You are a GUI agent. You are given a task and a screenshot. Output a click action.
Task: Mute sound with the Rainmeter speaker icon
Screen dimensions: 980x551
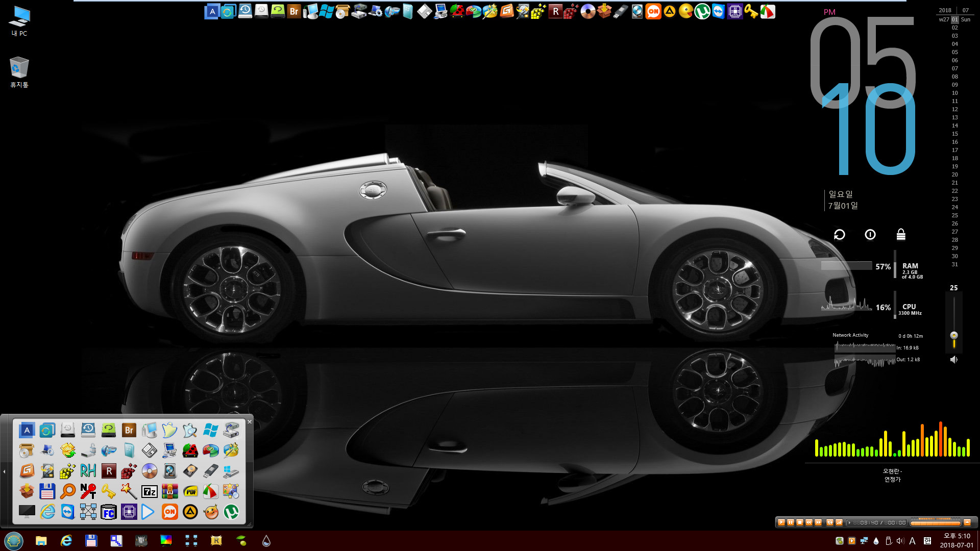point(953,360)
